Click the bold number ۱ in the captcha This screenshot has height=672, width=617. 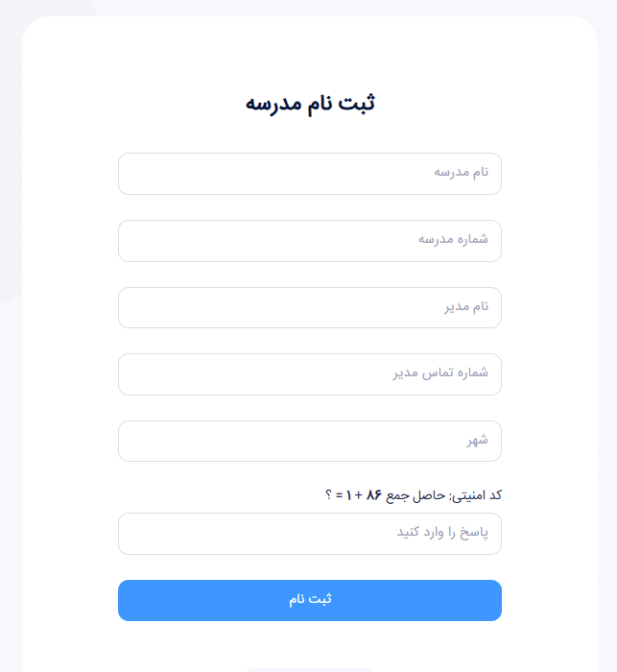pyautogui.click(x=347, y=495)
